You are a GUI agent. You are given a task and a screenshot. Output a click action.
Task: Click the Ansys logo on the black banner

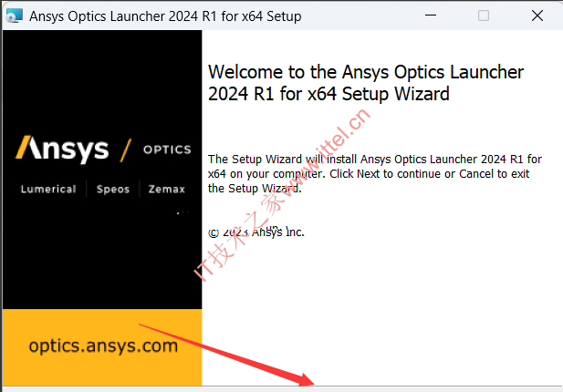click(62, 149)
